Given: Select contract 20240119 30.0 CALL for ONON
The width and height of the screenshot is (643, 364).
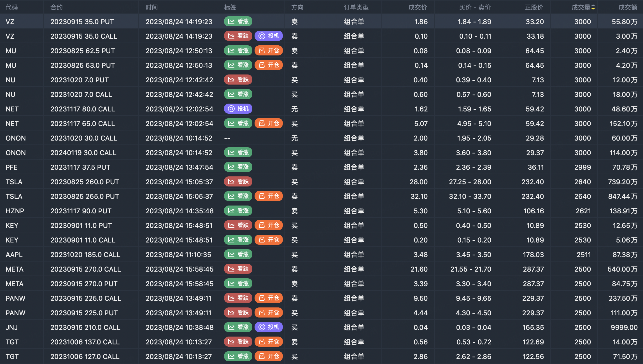Looking at the screenshot, I should (83, 153).
